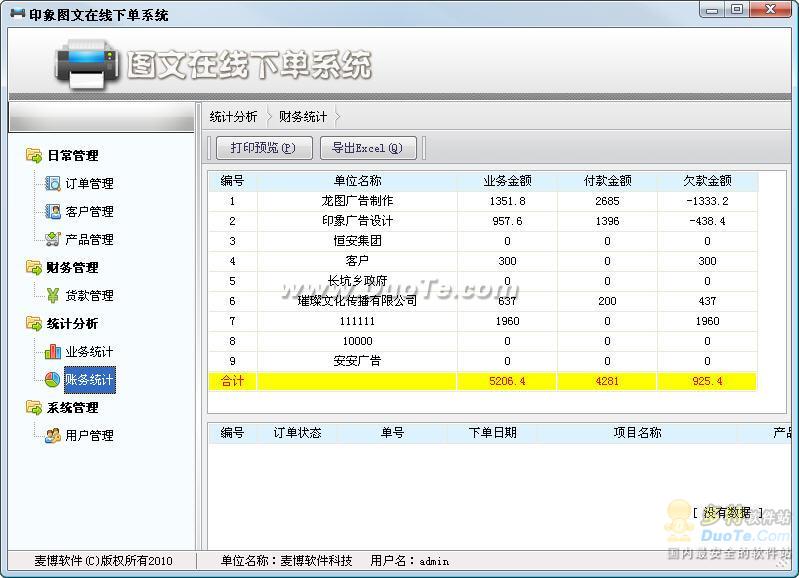Click the 产品管理 icon in sidebar
The height and width of the screenshot is (578, 799).
click(x=53, y=240)
